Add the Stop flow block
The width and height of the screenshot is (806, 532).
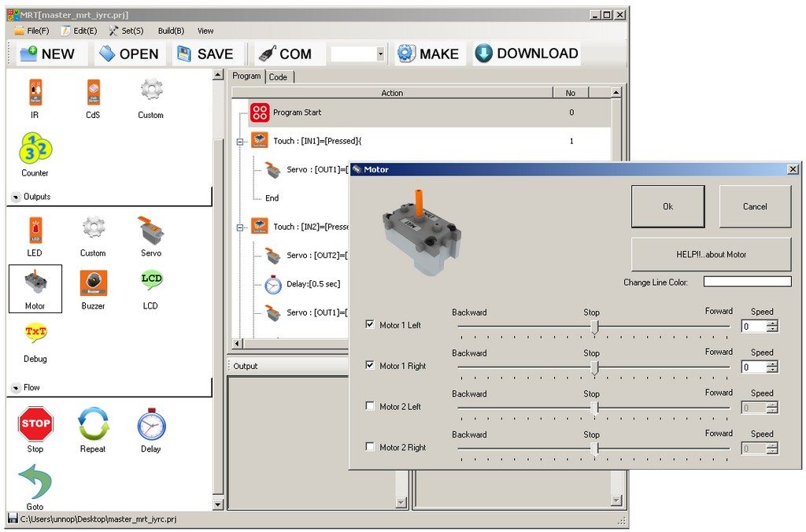coord(35,425)
